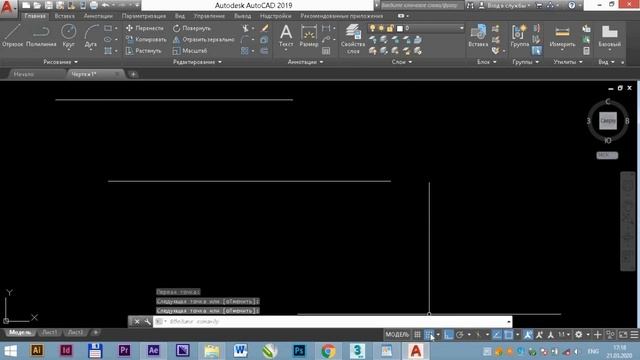The width and height of the screenshot is (640, 360).
Task: Toggle object snap tracking in status bar
Action: (497, 335)
